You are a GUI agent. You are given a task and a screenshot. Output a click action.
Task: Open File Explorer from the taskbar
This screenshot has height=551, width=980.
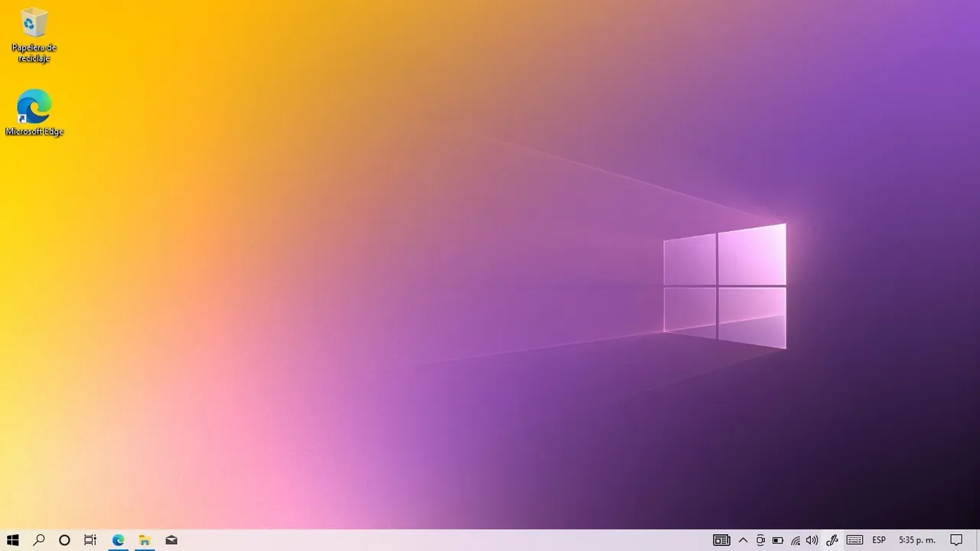[x=145, y=540]
